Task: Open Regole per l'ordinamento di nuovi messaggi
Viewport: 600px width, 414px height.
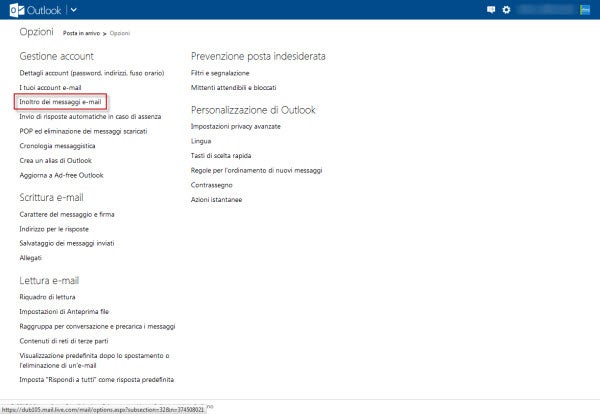Action: click(x=256, y=170)
